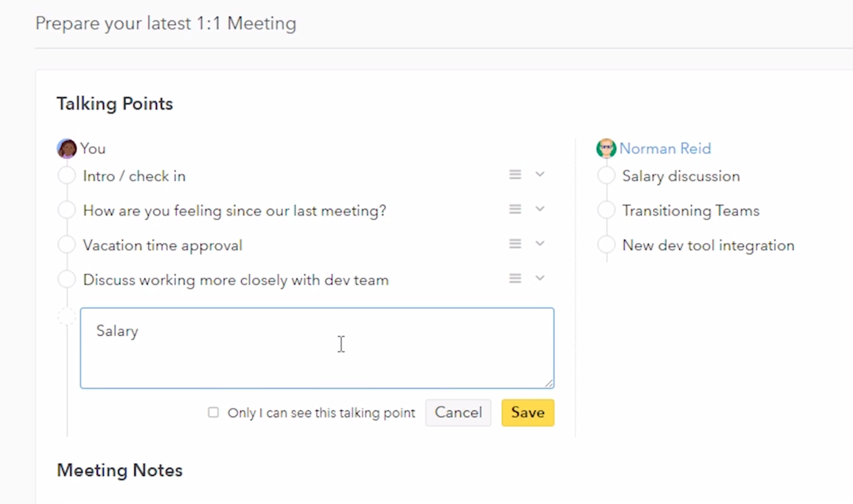Click your own avatar next to You

pyautogui.click(x=67, y=149)
